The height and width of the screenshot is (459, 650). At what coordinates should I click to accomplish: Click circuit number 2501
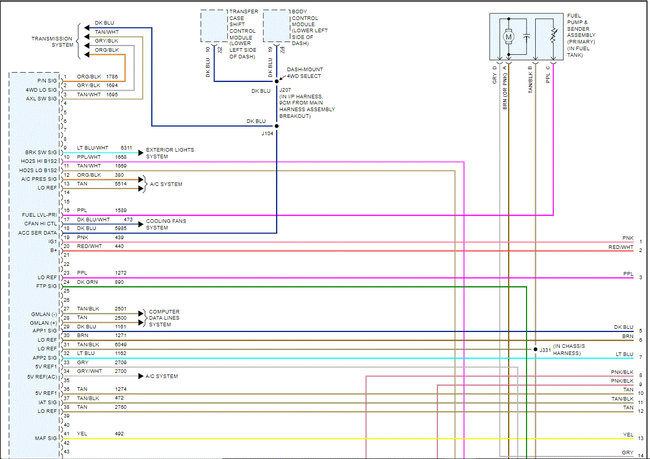pyautogui.click(x=121, y=309)
